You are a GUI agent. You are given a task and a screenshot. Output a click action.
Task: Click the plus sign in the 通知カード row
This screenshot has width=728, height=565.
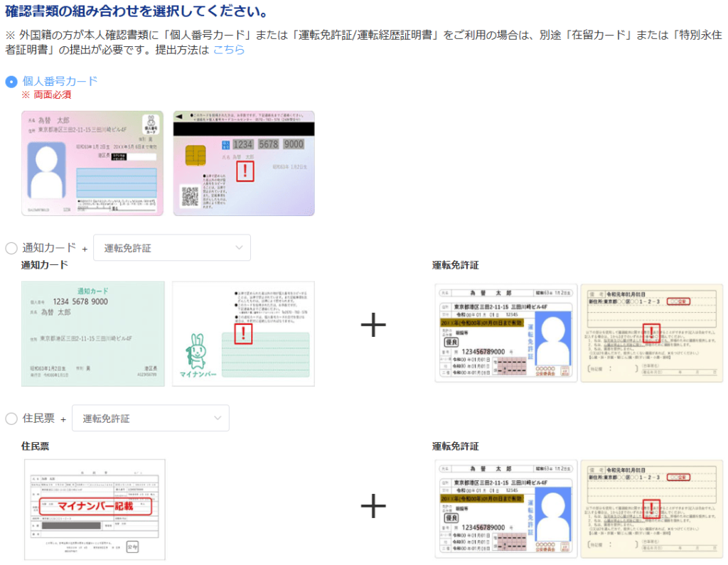[373, 325]
